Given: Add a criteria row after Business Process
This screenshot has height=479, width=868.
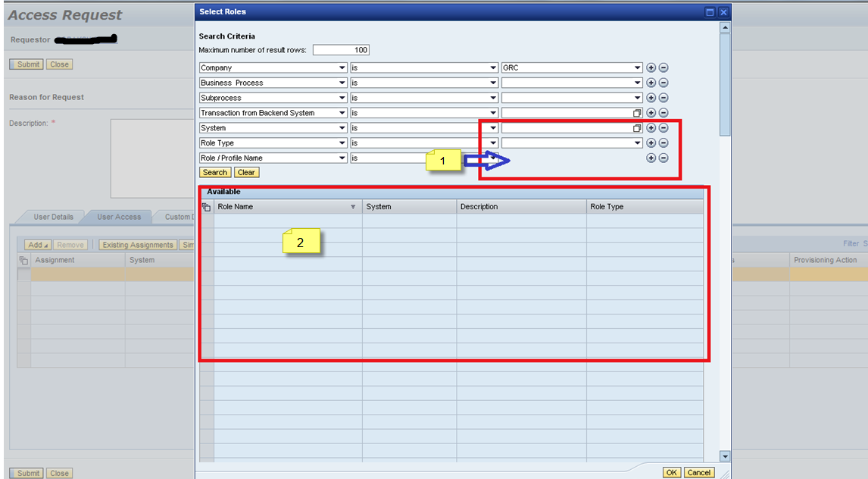Looking at the screenshot, I should click(651, 83).
